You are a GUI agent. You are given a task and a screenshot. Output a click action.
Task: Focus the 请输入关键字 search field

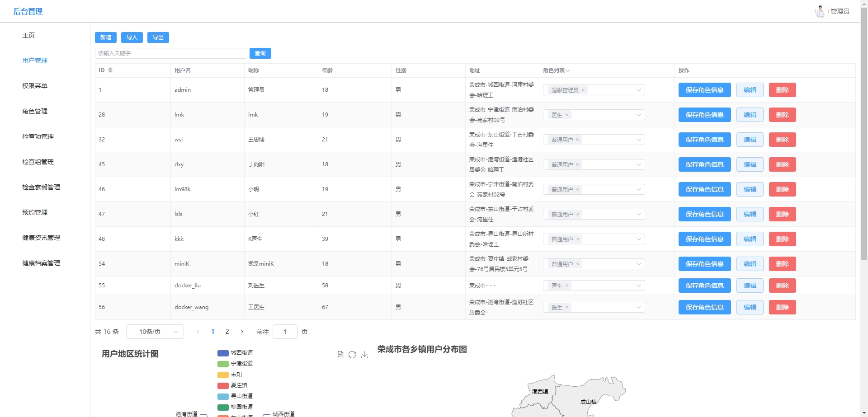click(x=171, y=53)
